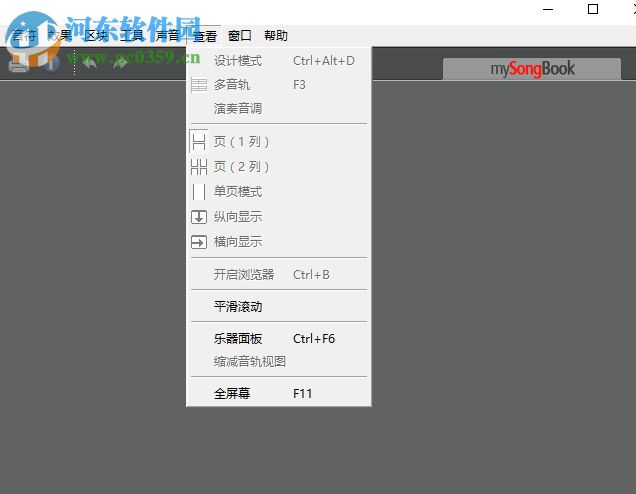Minimize the application window
The height and width of the screenshot is (494, 636).
(548, 9)
